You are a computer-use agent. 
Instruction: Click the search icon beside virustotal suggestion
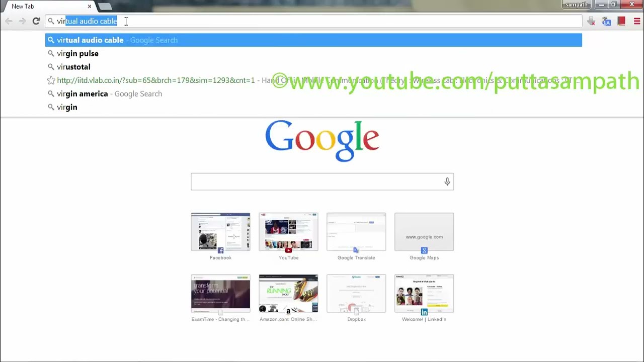51,67
